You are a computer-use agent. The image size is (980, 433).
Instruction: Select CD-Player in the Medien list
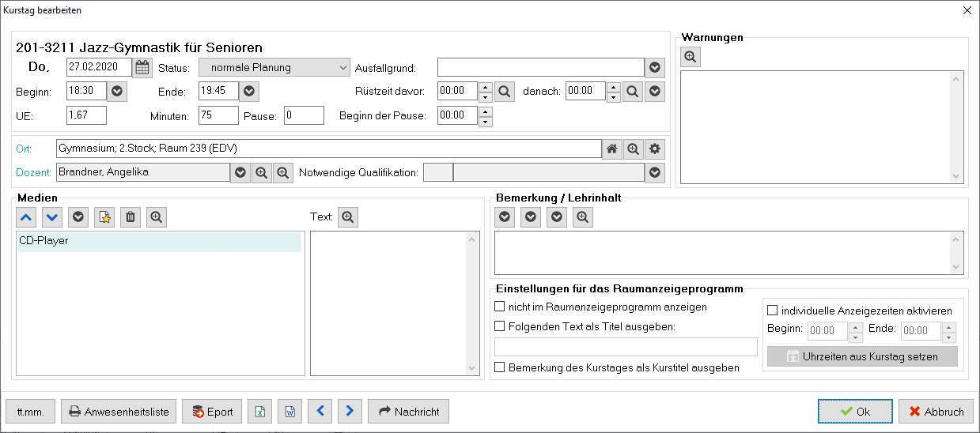159,241
